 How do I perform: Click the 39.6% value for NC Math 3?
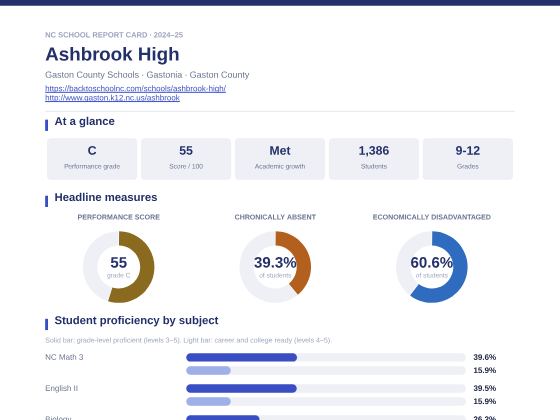(485, 357)
